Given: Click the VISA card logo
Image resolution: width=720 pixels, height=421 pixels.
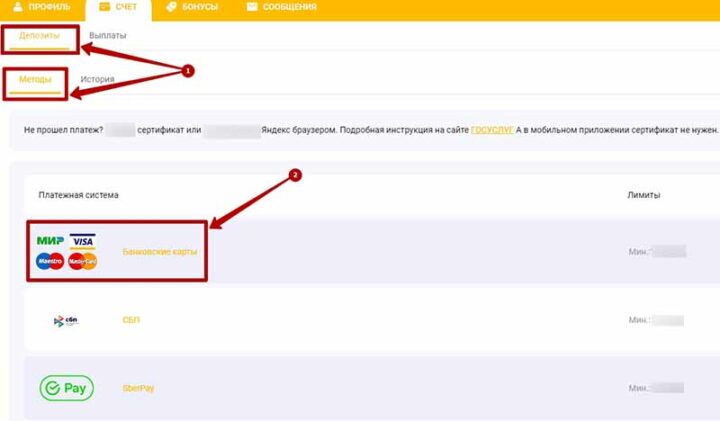Looking at the screenshot, I should coord(83,241).
